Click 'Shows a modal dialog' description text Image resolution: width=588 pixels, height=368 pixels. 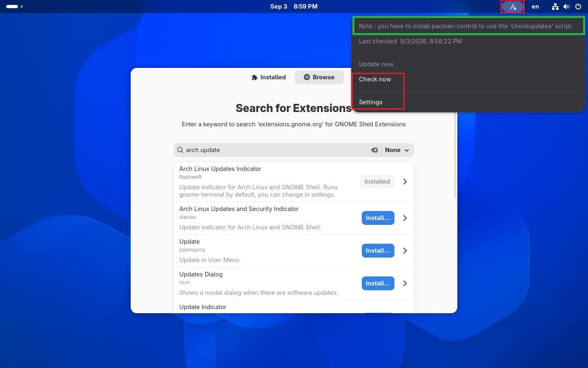(x=258, y=293)
